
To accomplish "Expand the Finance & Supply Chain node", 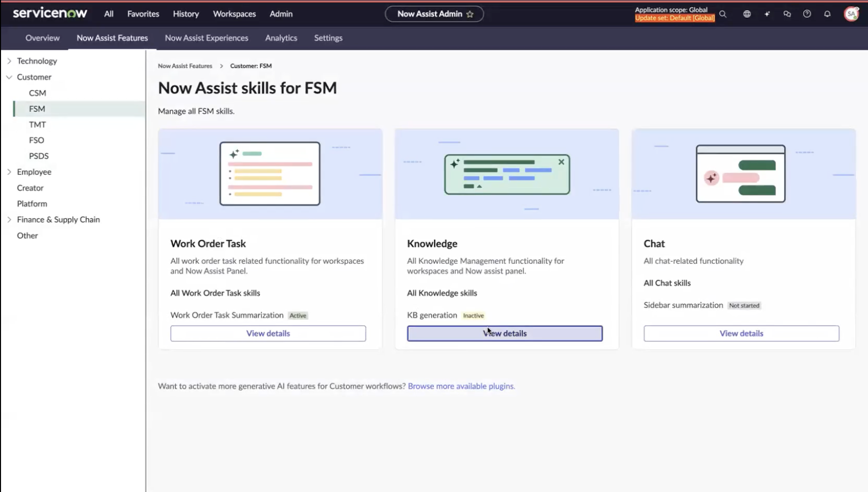I will (x=9, y=220).
